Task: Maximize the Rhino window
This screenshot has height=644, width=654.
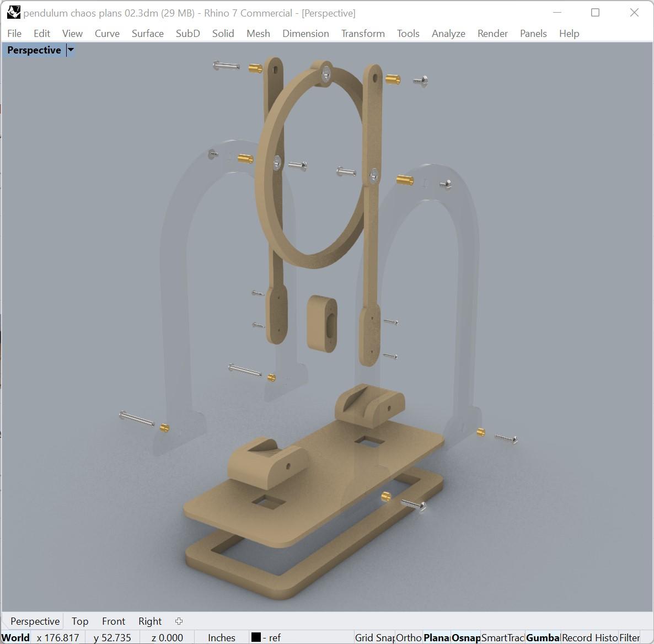Action: click(595, 13)
